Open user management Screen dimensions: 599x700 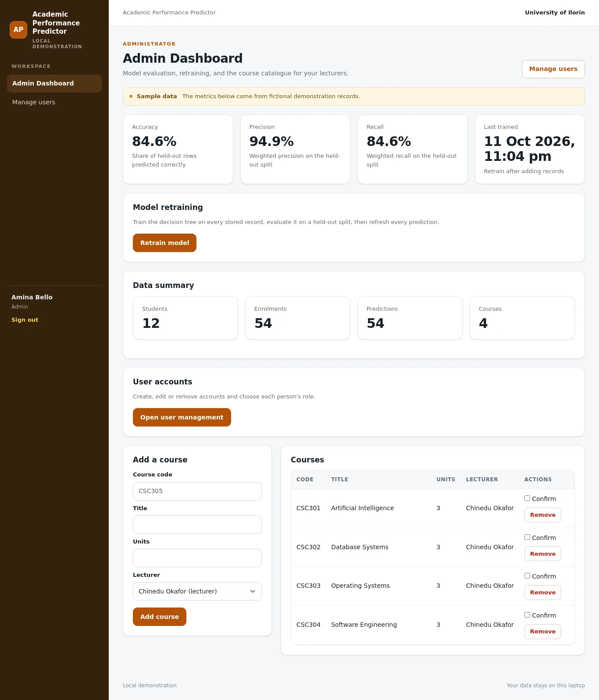coord(182,417)
